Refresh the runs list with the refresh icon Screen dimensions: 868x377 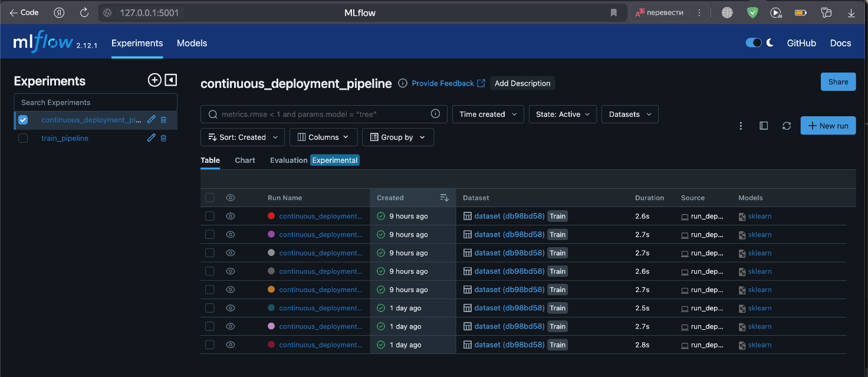(787, 125)
